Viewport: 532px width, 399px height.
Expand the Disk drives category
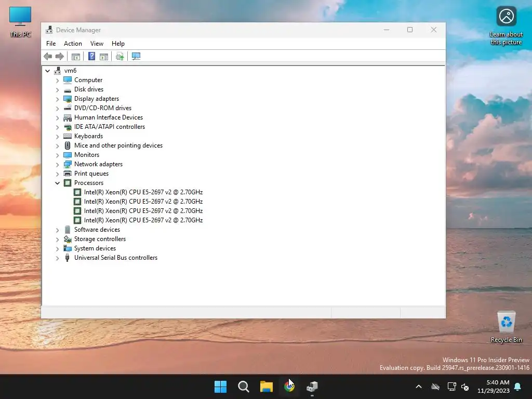[57, 90]
